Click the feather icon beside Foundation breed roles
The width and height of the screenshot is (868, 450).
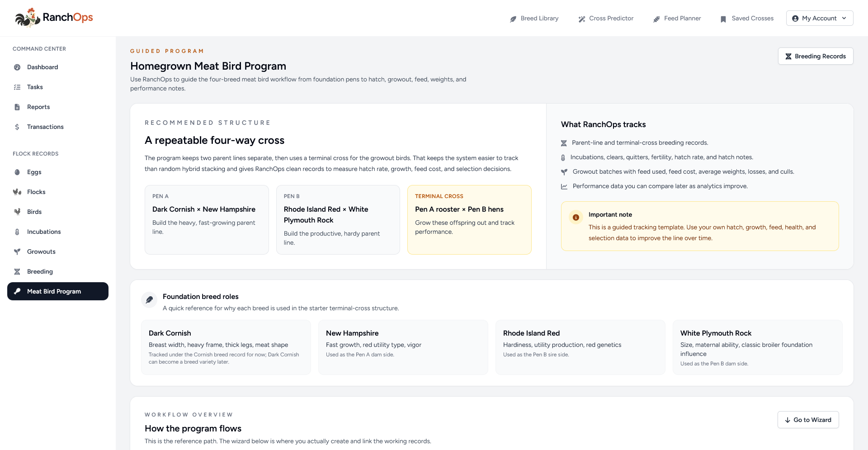coord(149,300)
